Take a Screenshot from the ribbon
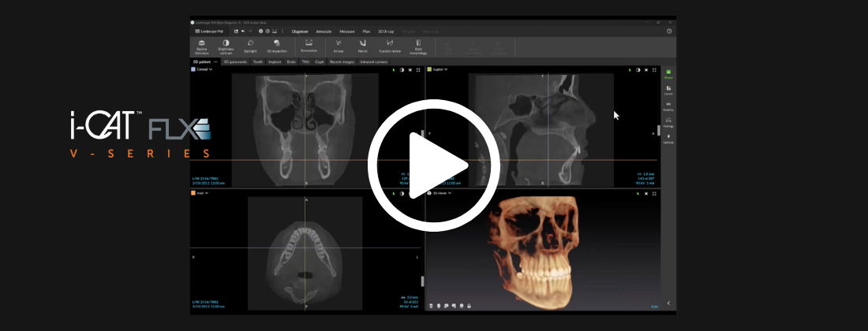Screen dimensions: 868x331 click(x=309, y=45)
